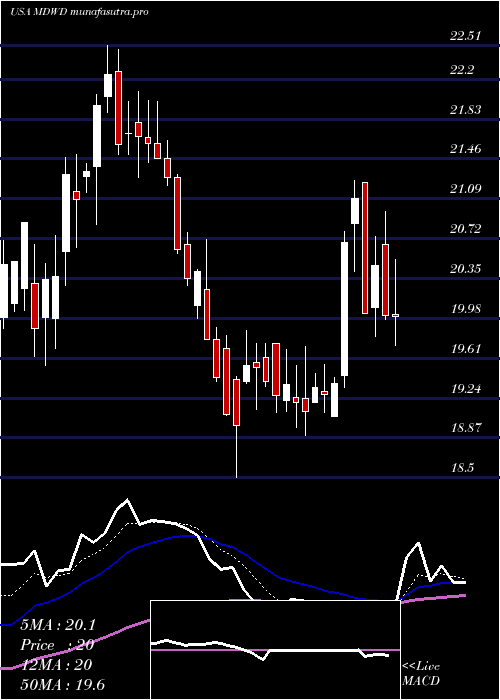The height and width of the screenshot is (700, 500).
Task: Click the 19.61 price axis label
Action: (465, 349)
